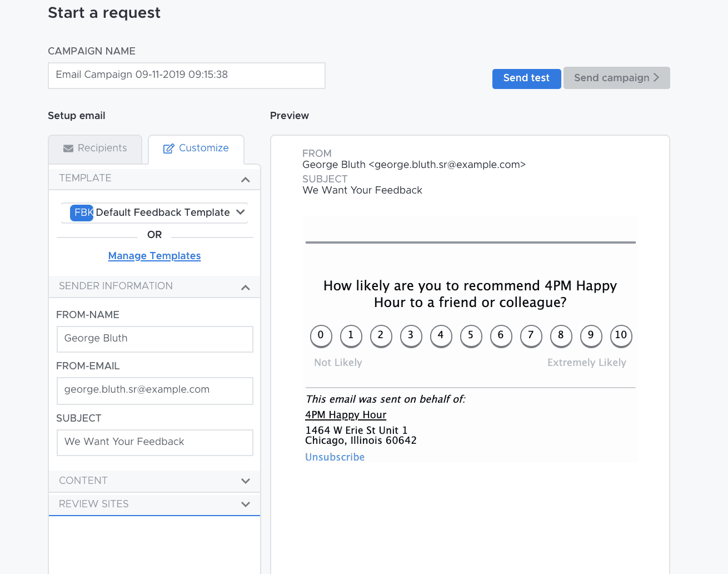Click the Send test button

pyautogui.click(x=526, y=78)
